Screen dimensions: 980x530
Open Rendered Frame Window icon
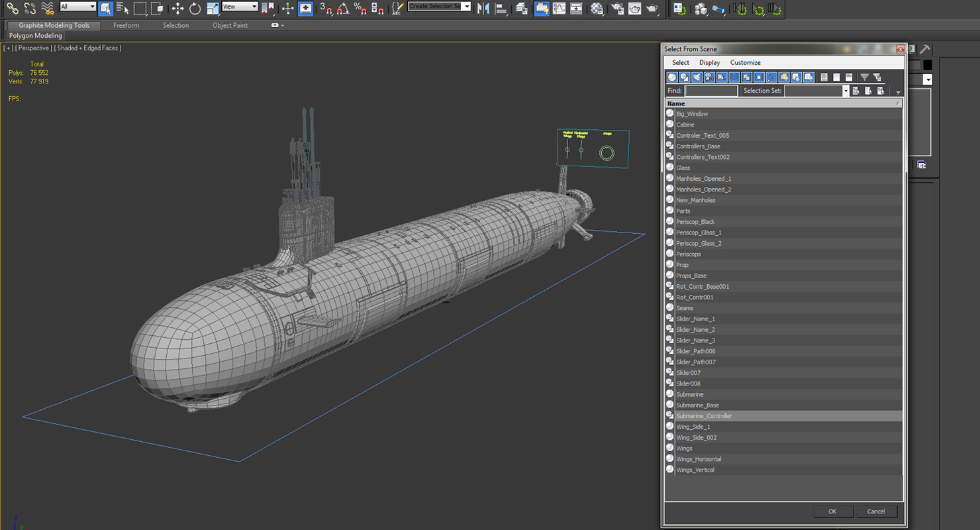click(635, 9)
